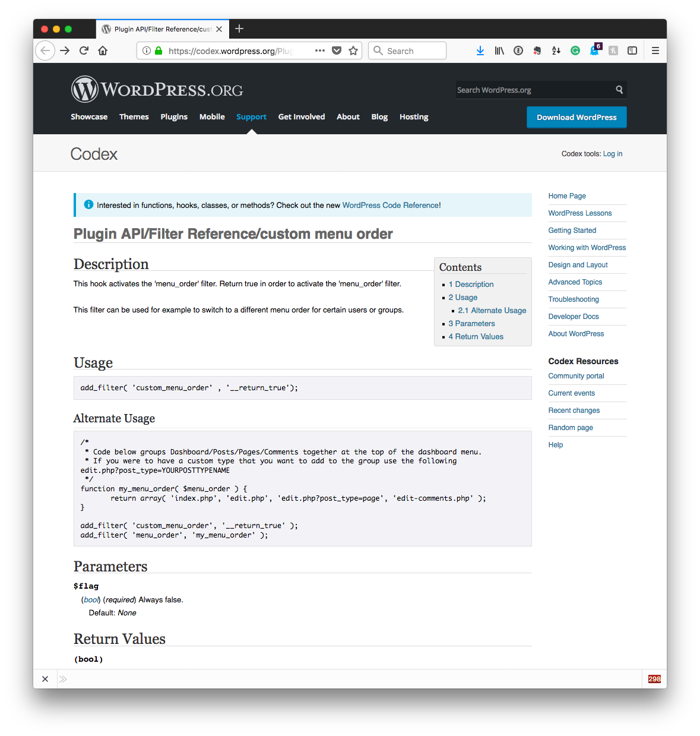The width and height of the screenshot is (700, 736).
Task: Open the Plugins navigation item
Action: (x=174, y=116)
